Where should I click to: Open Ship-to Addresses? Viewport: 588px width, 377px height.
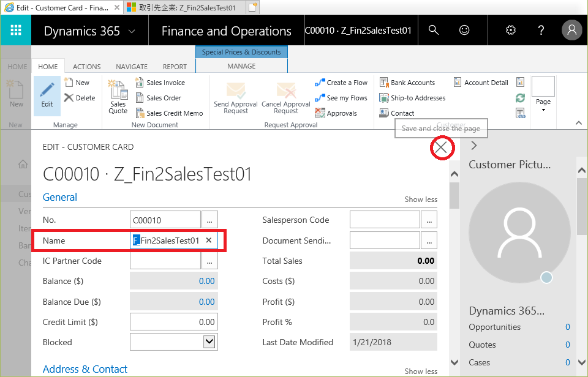point(412,98)
